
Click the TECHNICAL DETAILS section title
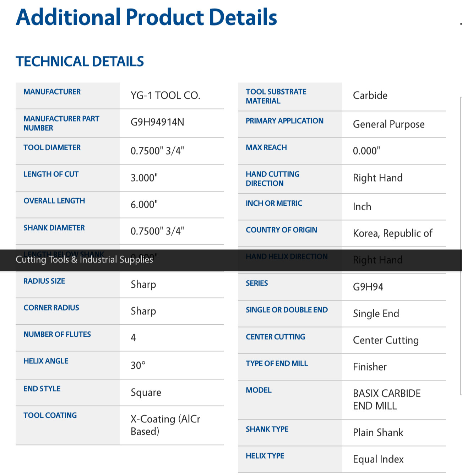[80, 61]
